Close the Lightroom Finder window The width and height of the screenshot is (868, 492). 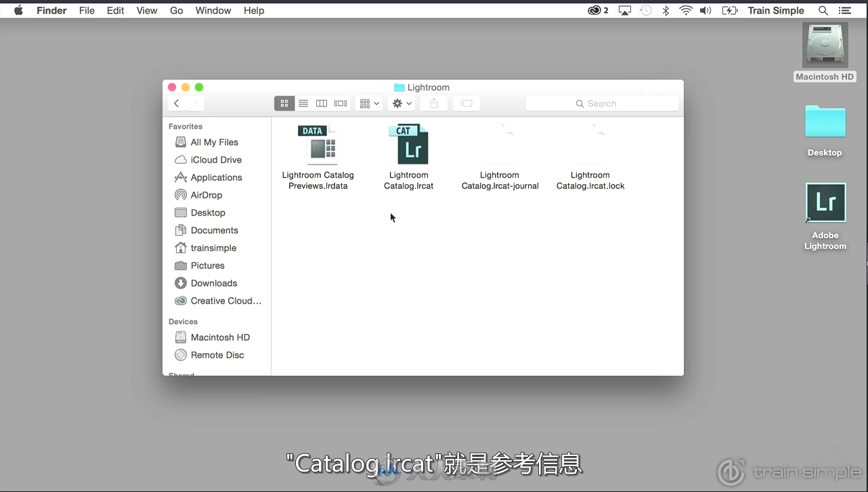(x=172, y=87)
